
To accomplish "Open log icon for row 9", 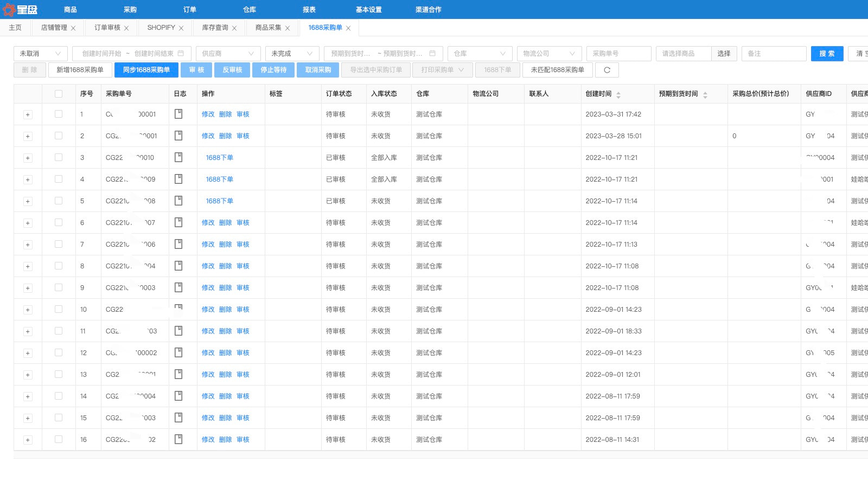I will click(x=178, y=287).
